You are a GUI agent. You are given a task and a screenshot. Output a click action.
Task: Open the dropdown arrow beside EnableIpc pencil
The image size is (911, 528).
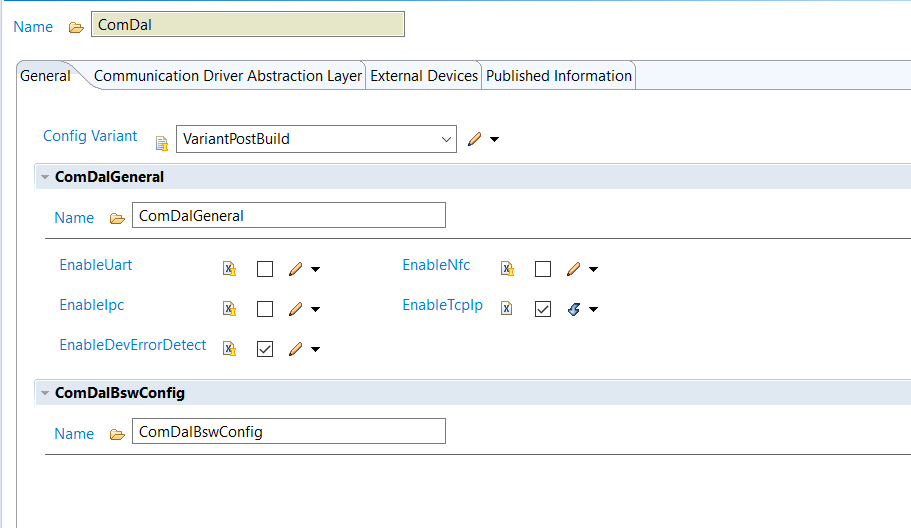point(316,309)
